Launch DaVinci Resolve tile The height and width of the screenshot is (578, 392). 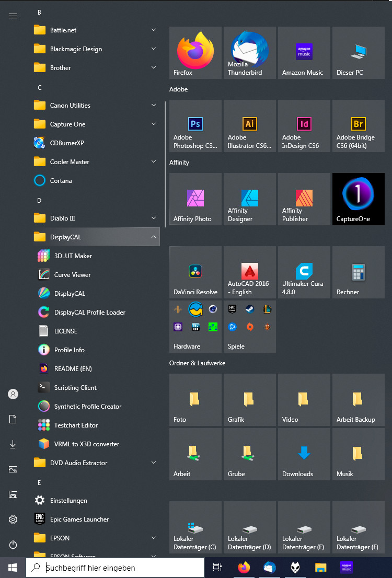point(195,272)
